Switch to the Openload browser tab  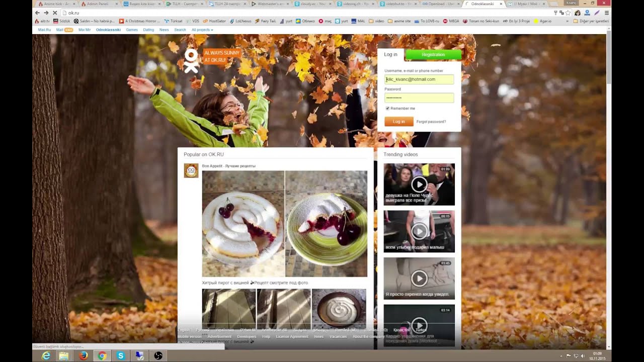pos(441,4)
